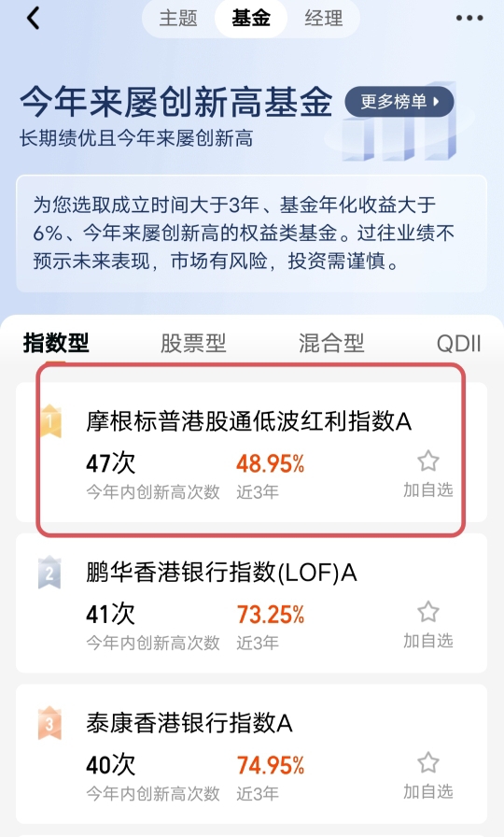Select the 指数型 fund category

tap(56, 343)
